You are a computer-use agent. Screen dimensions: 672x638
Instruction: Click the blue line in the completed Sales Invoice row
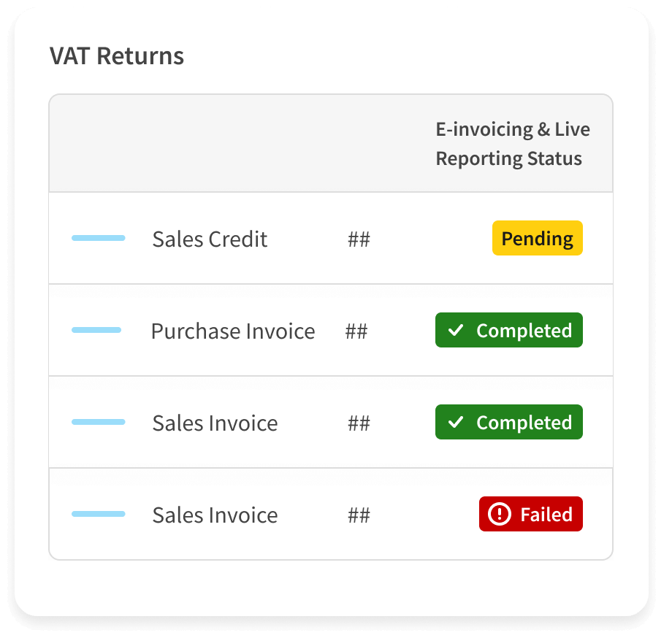(98, 422)
